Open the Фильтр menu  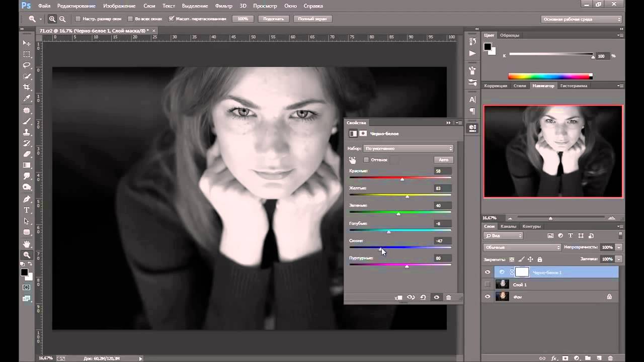click(223, 6)
